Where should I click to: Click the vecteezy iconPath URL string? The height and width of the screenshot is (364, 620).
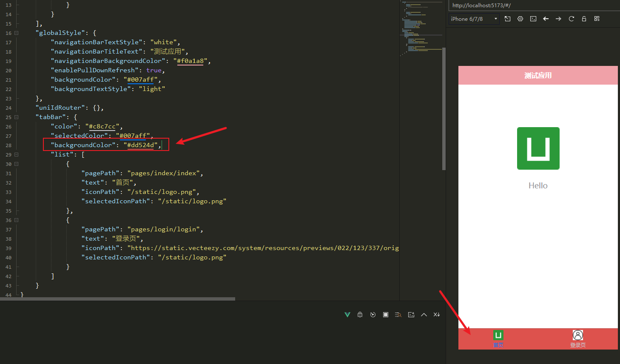263,248
